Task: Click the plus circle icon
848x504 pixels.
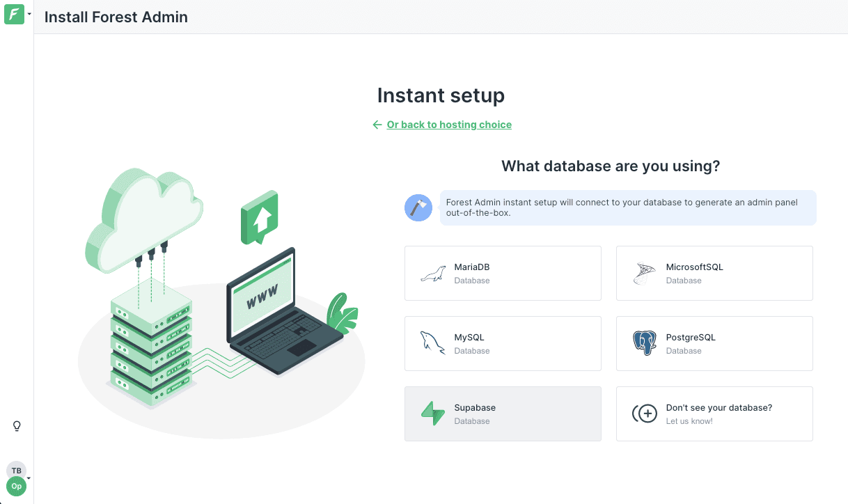Action: pyautogui.click(x=645, y=414)
